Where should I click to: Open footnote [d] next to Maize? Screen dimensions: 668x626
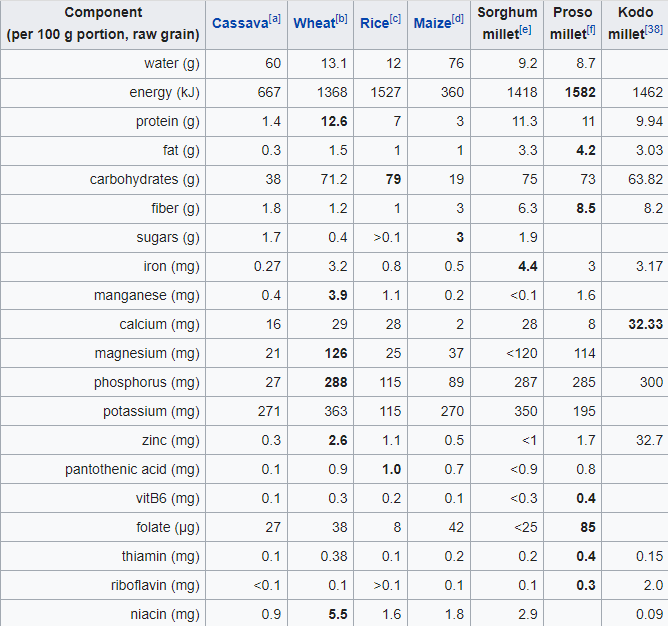pyautogui.click(x=458, y=19)
